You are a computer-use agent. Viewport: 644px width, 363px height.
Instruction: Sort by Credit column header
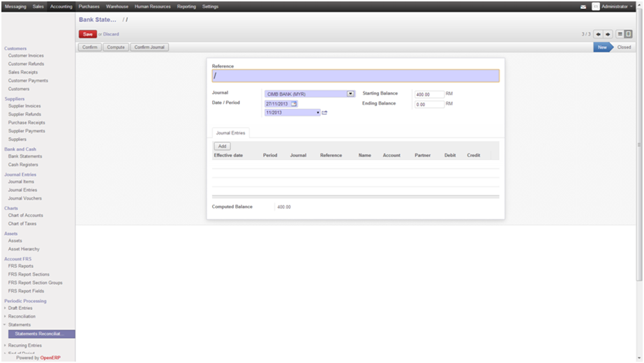tap(474, 156)
